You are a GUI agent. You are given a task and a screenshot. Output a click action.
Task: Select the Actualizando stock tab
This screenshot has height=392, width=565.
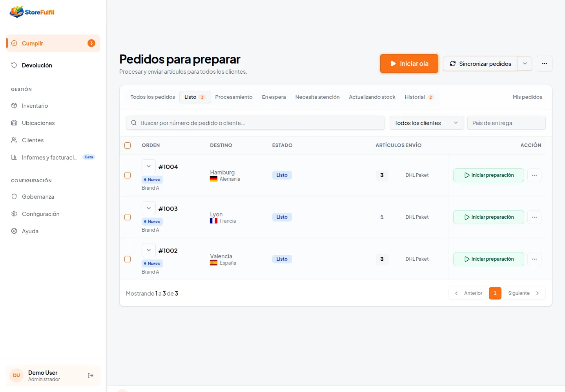(x=372, y=97)
